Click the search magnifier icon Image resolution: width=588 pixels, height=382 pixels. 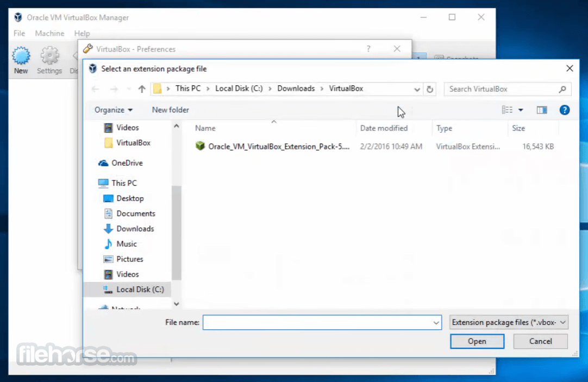[x=562, y=89]
